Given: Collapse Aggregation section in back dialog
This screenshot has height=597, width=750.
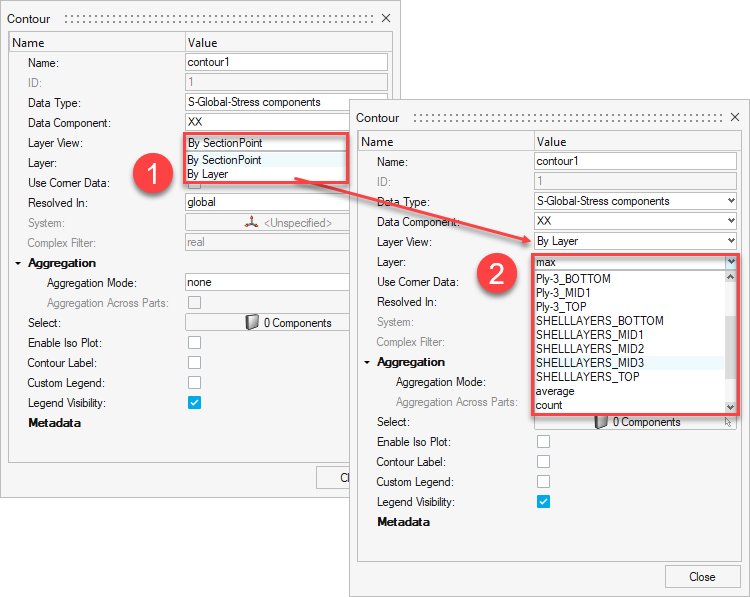Looking at the screenshot, I should [x=18, y=263].
